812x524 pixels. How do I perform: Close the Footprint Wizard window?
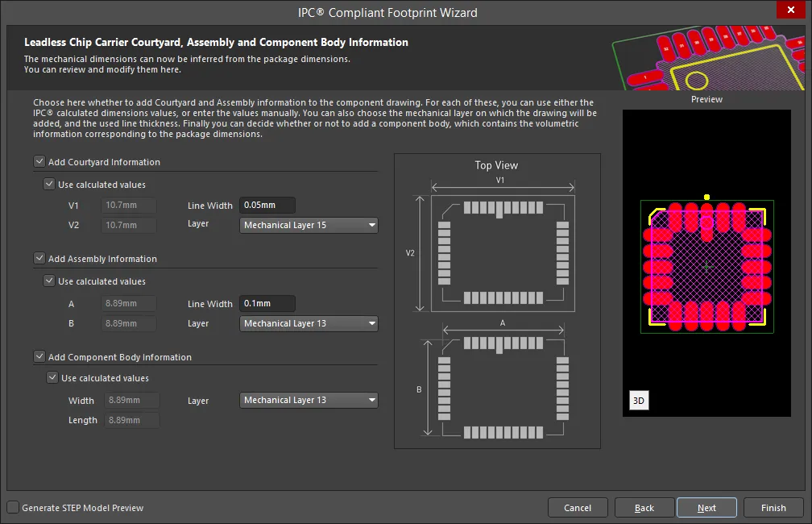coord(791,10)
